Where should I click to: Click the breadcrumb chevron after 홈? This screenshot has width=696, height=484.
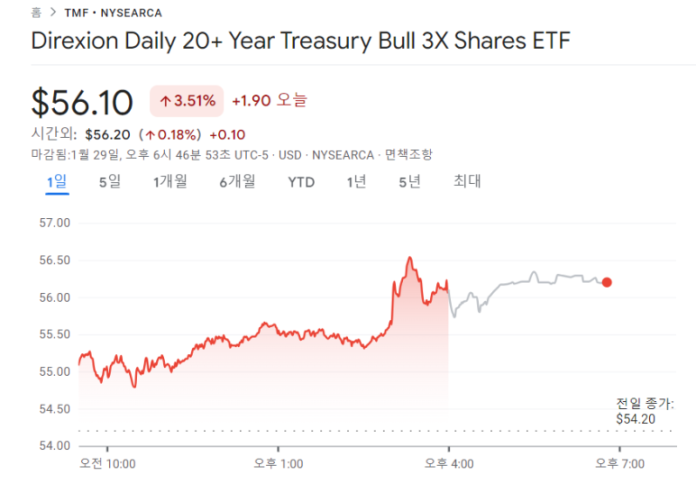pos(52,13)
